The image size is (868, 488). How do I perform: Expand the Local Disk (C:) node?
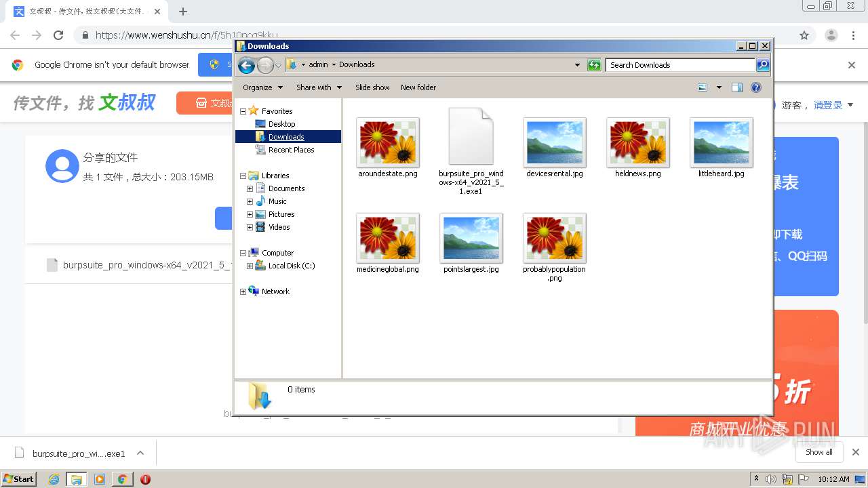point(250,266)
